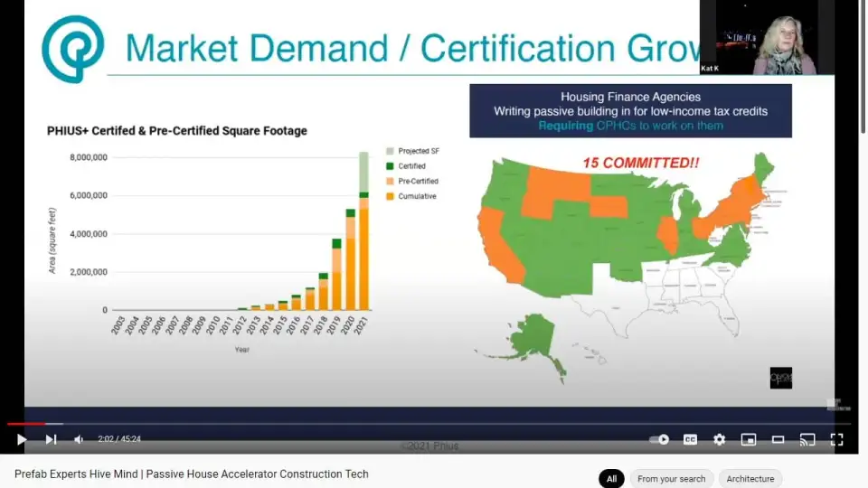
Task: Cast video with Play on TV icon
Action: click(807, 439)
